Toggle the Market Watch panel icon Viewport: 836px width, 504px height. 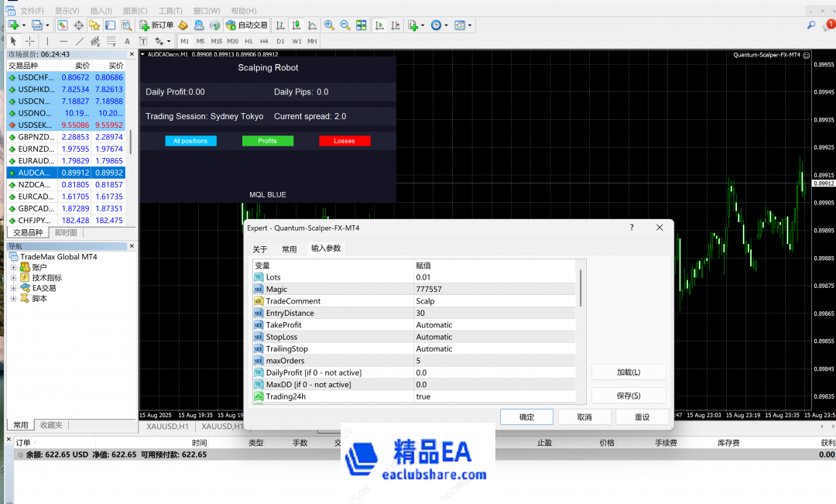click(63, 25)
